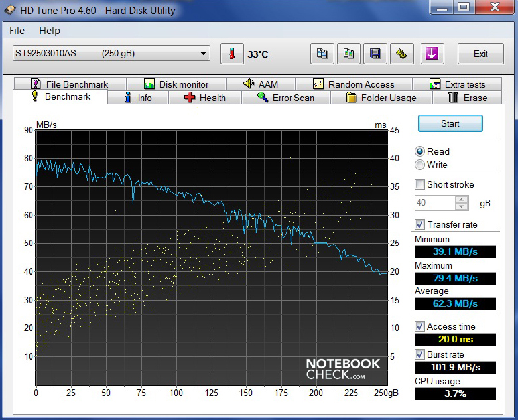Open the Random Access tab

(354, 84)
